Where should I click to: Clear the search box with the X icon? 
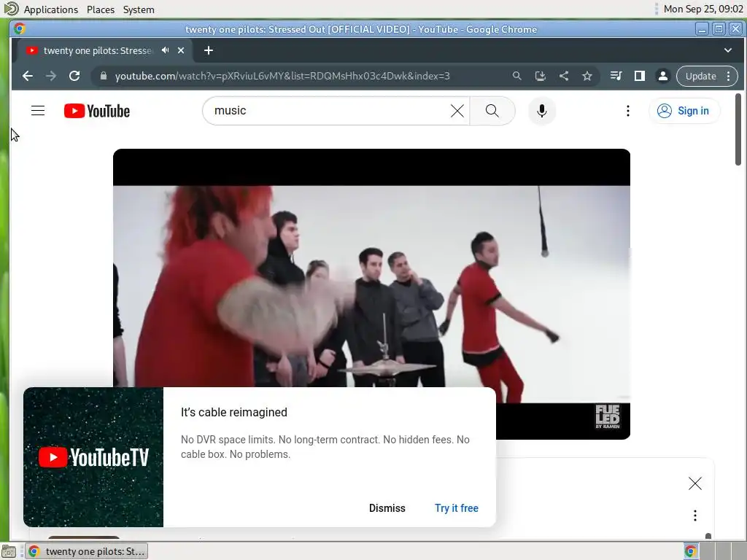pos(457,111)
